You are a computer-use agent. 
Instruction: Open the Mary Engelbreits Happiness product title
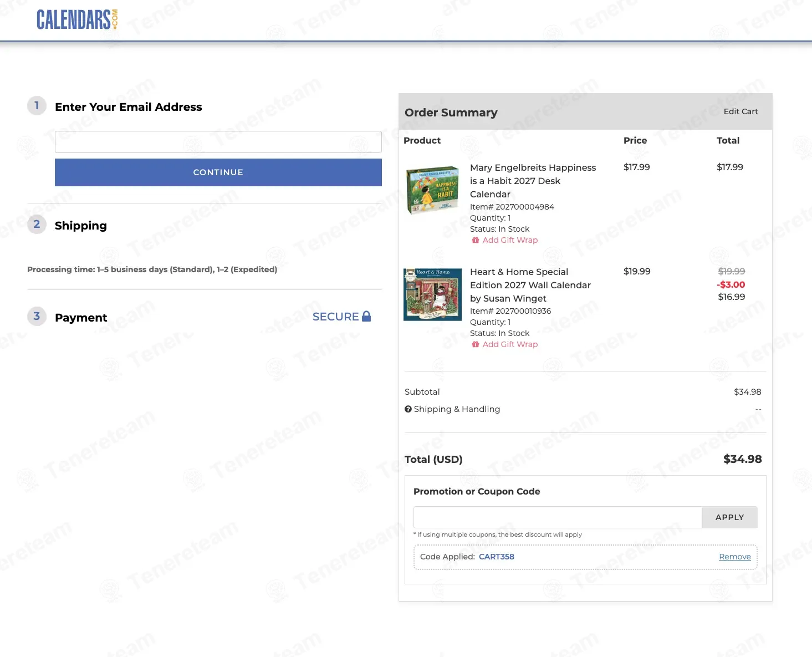click(533, 181)
